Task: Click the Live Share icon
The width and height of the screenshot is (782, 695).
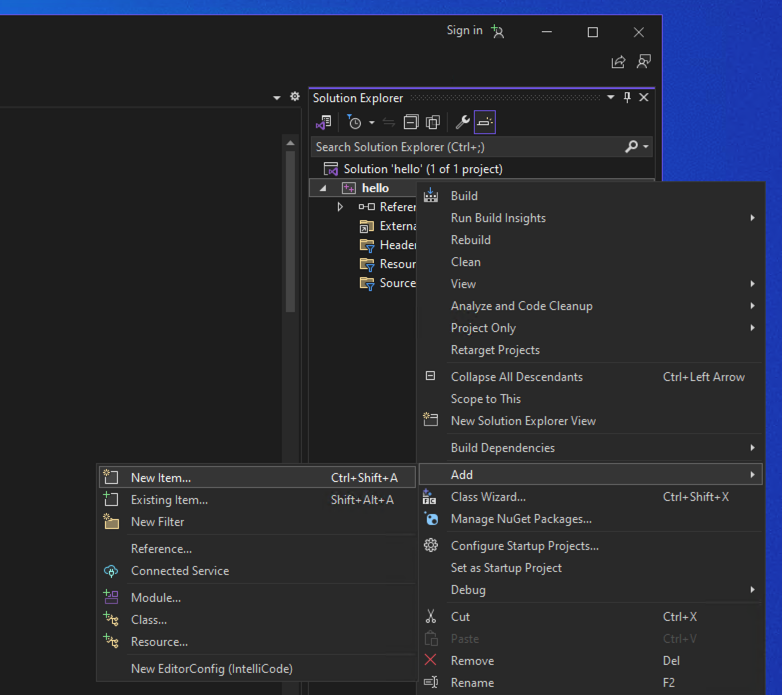Action: [618, 62]
